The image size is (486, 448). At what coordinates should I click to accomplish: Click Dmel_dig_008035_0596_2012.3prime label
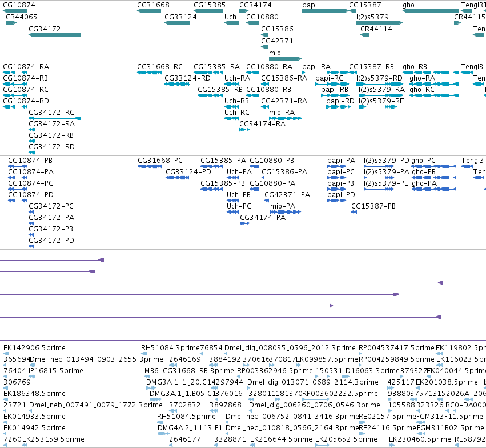(x=290, y=348)
